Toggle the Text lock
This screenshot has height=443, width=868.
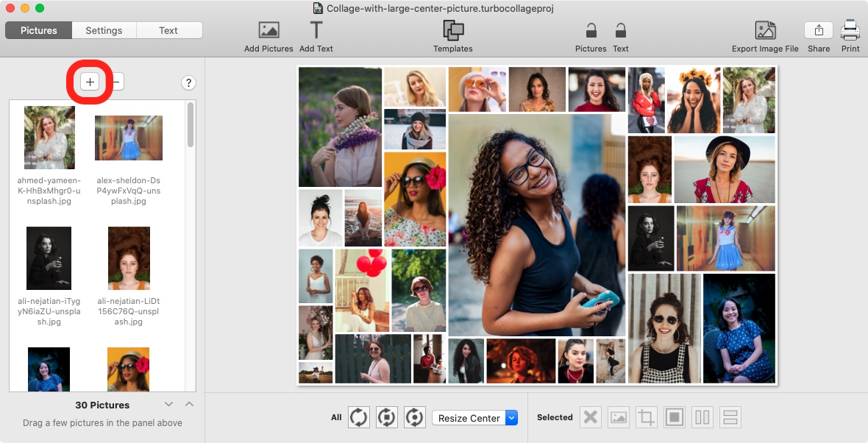621,31
